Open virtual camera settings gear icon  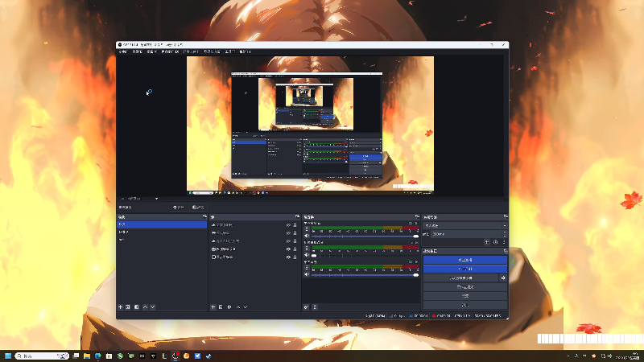503,278
